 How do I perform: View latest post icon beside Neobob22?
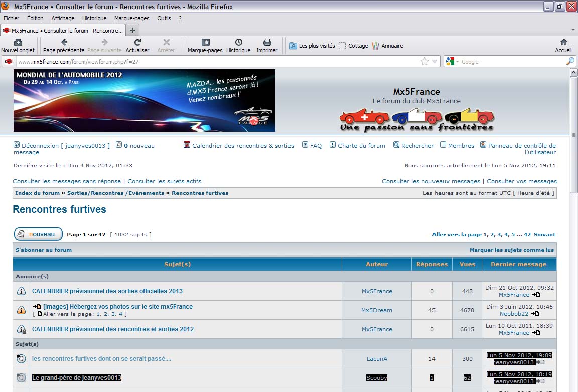[x=534, y=314]
